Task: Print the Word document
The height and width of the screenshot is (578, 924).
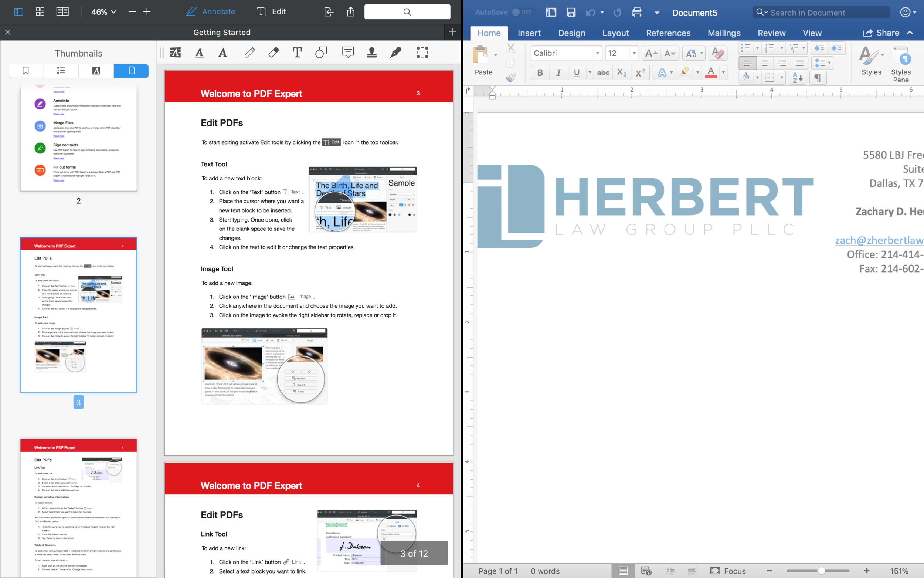Action: coord(637,12)
